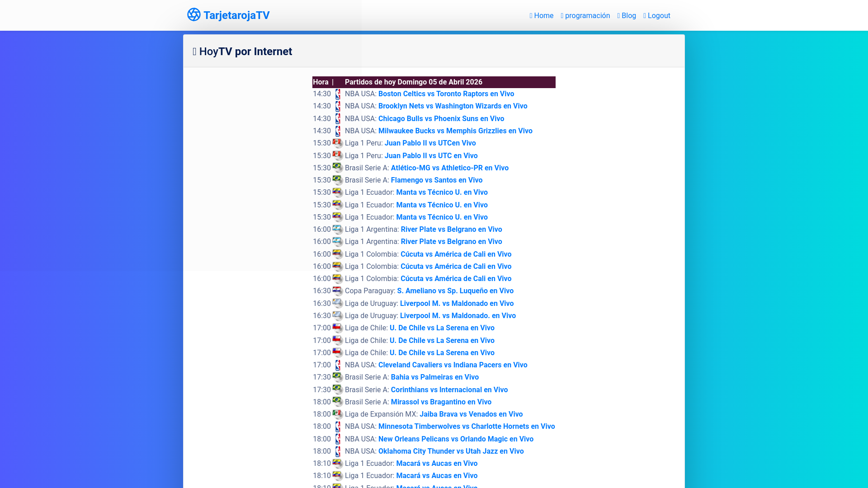This screenshot has width=868, height=488.
Task: Open Boston Celtics vs Toronto Raptors en Vivo
Action: pos(446,94)
